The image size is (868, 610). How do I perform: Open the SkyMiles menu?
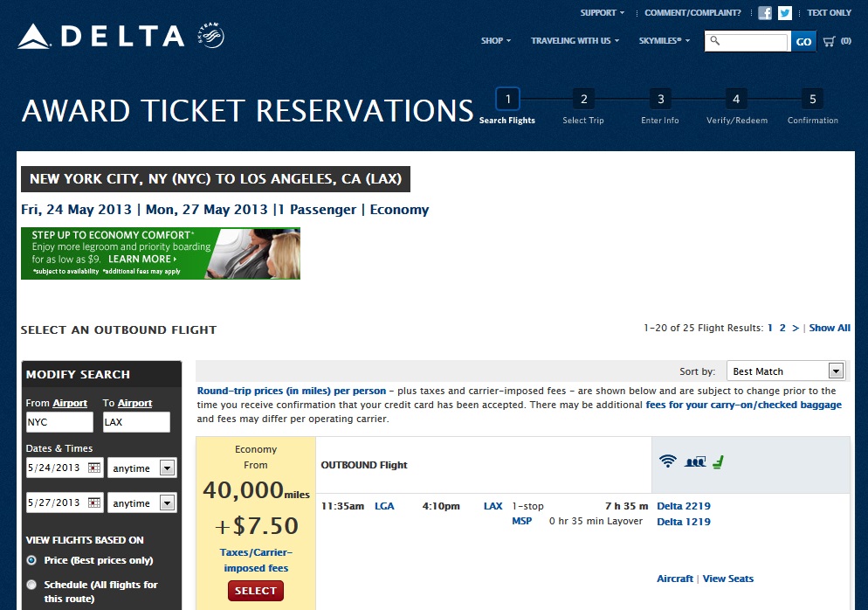coord(664,41)
